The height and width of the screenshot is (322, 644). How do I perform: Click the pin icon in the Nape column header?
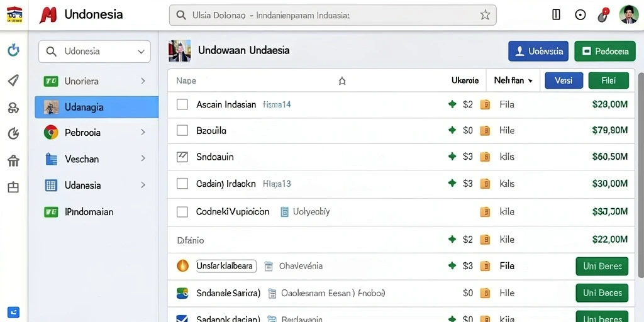[x=341, y=81]
